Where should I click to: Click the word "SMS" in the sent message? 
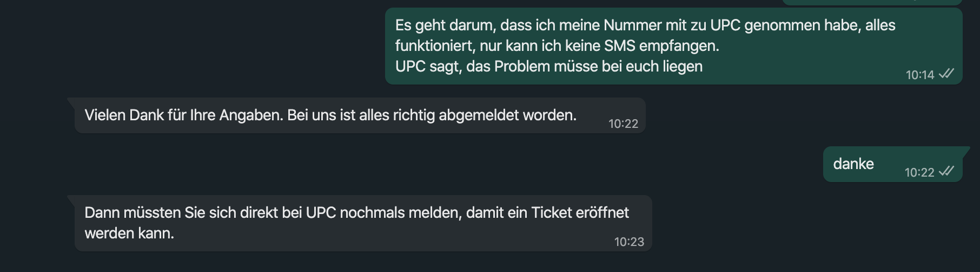(x=619, y=46)
